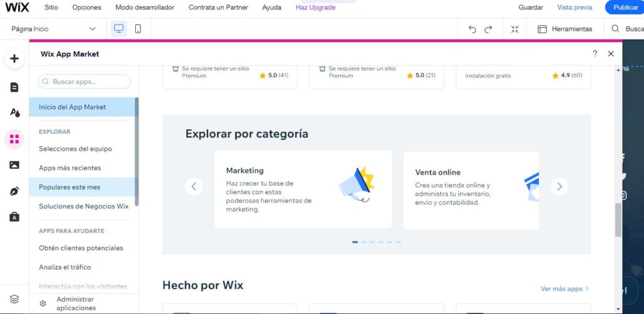This screenshot has height=314, width=644.
Task: Click the Buscar apps search field
Action: click(85, 82)
